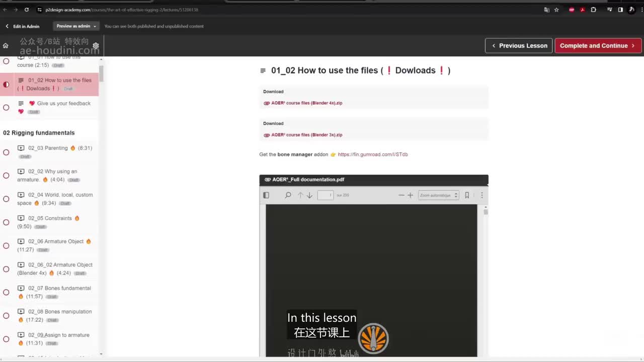Download AOER² course files (Blender 4x).zip
The image size is (644, 362).
307,103
